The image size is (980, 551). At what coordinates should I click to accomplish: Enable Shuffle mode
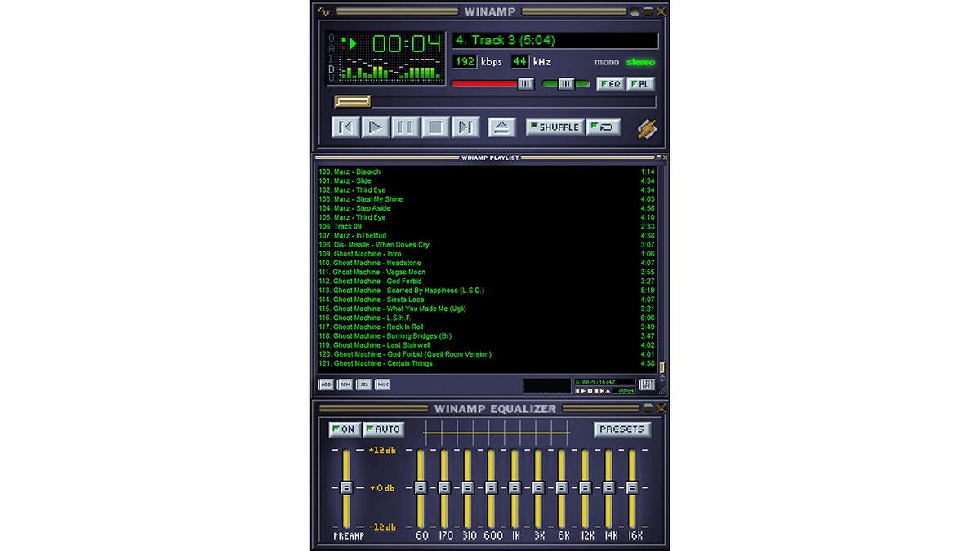[x=555, y=127]
